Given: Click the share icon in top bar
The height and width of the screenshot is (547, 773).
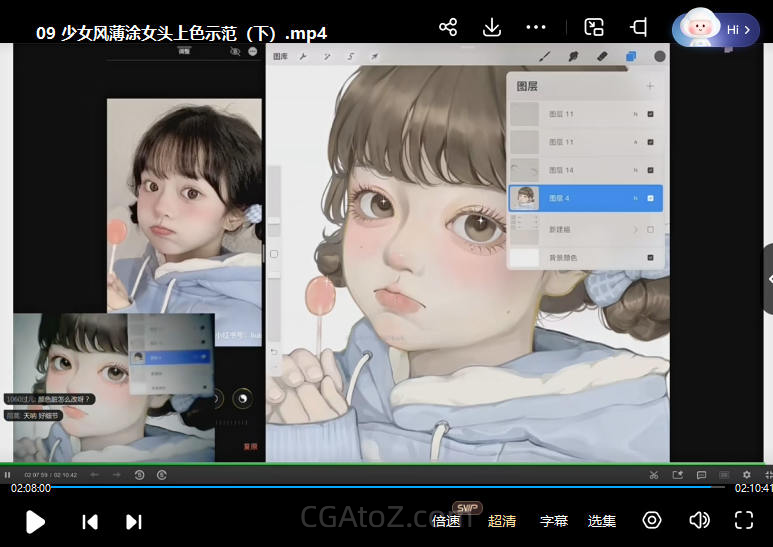Looking at the screenshot, I should 448,27.
